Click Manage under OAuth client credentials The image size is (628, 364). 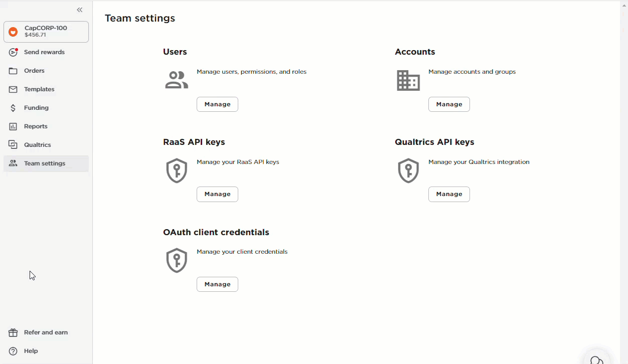pyautogui.click(x=217, y=284)
